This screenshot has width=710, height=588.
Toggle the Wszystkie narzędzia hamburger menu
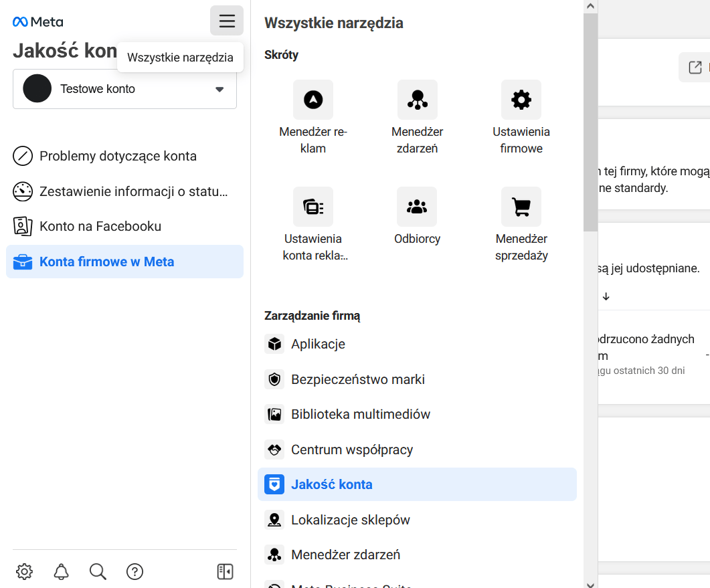click(227, 21)
